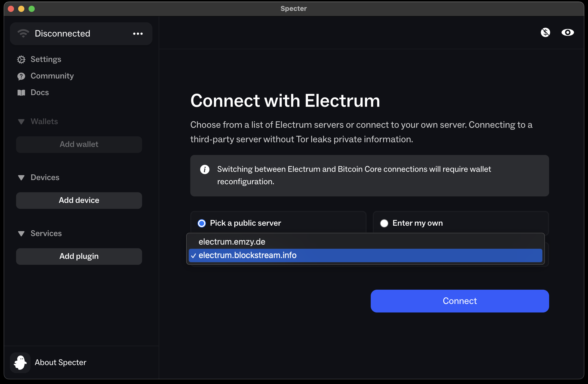This screenshot has width=588, height=384.
Task: Click the Docs book icon
Action: [21, 93]
